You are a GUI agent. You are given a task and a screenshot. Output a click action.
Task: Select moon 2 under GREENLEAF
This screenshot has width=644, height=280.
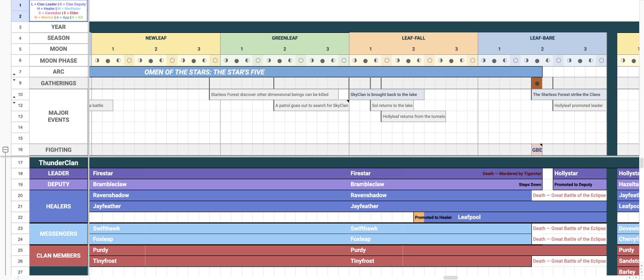click(284, 49)
